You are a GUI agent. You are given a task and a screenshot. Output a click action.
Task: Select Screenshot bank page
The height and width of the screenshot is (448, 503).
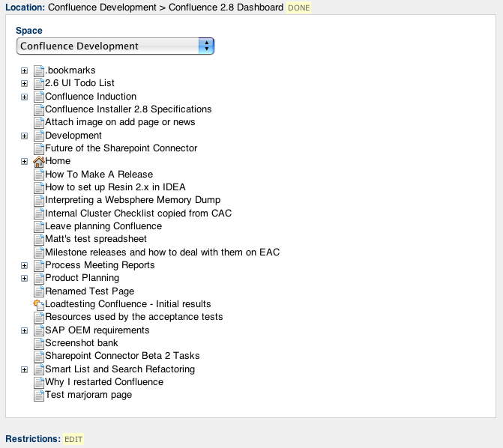(x=82, y=343)
